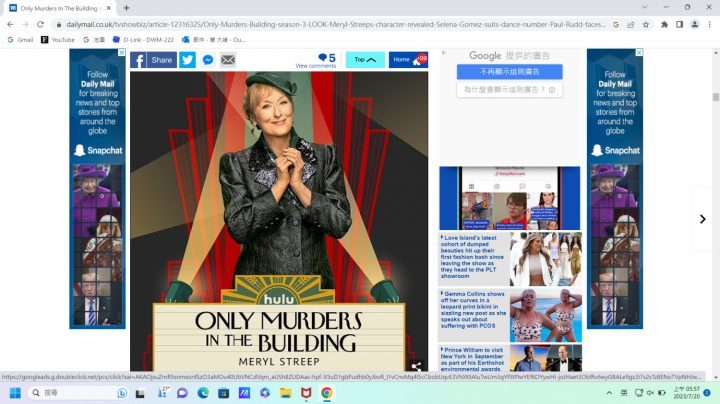
Task: Open taskbar clock and date
Action: 686,393
